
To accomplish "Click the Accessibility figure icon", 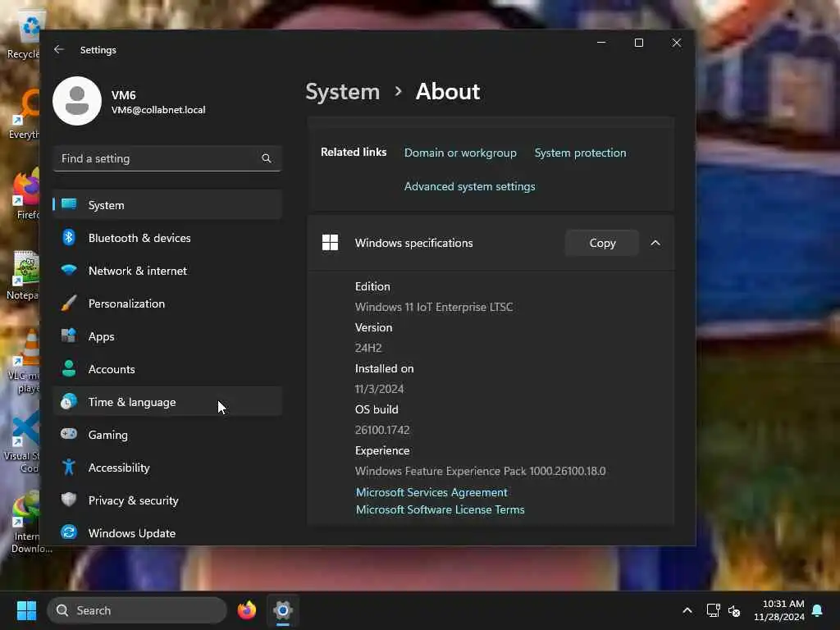I will point(69,467).
